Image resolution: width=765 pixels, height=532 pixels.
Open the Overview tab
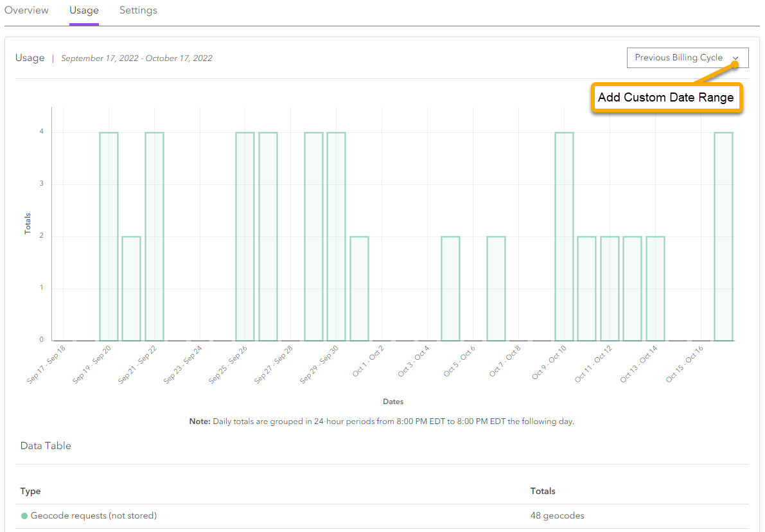click(x=26, y=10)
